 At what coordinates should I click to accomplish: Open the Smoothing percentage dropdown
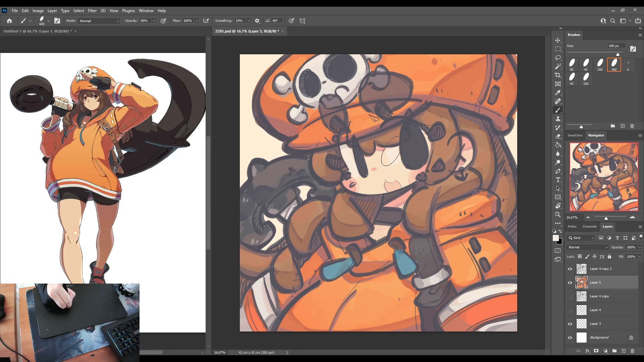pos(249,21)
